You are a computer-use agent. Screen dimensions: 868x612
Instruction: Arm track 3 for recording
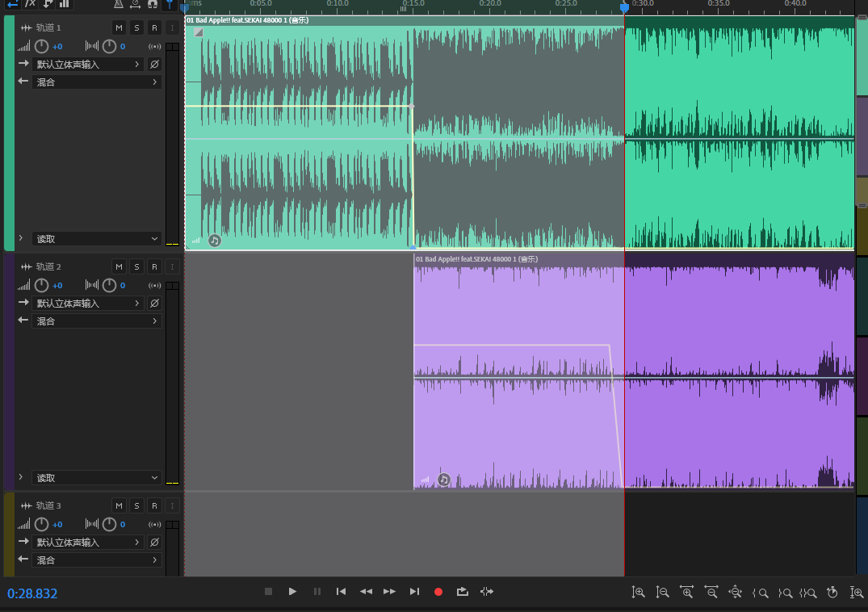click(x=154, y=505)
